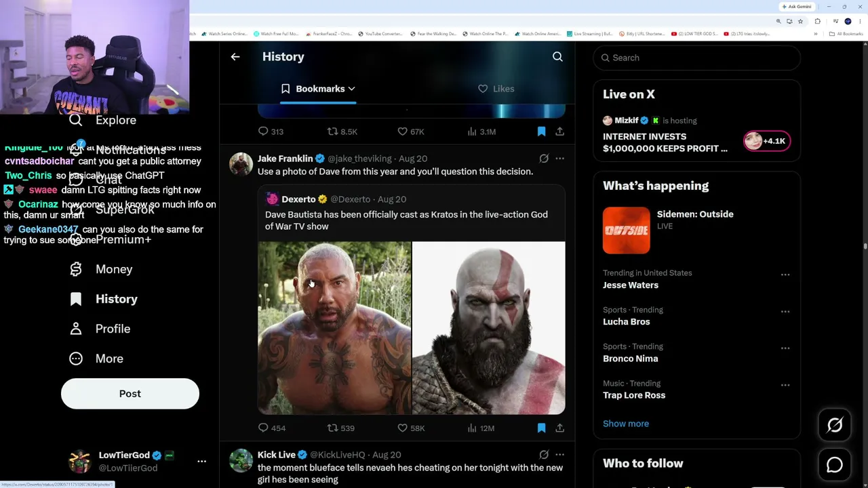Open options for Bronco Nima trend
The image size is (868, 488).
[785, 348]
